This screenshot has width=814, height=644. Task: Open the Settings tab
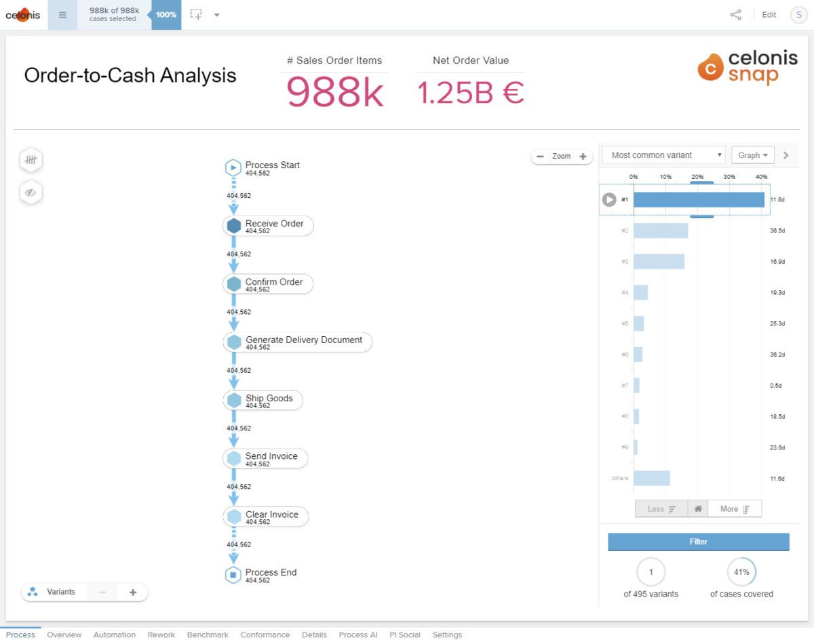point(447,635)
